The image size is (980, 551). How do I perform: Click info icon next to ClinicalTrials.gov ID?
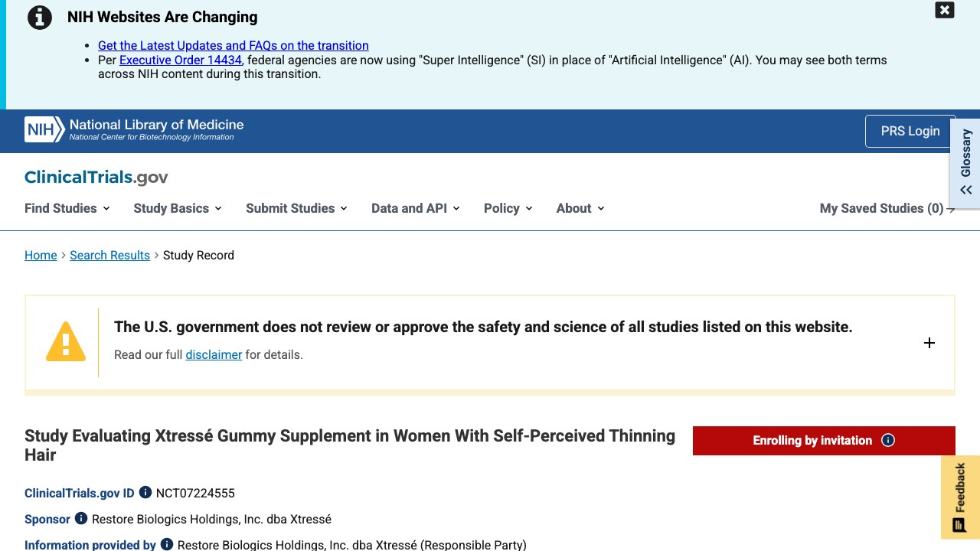[x=145, y=493]
